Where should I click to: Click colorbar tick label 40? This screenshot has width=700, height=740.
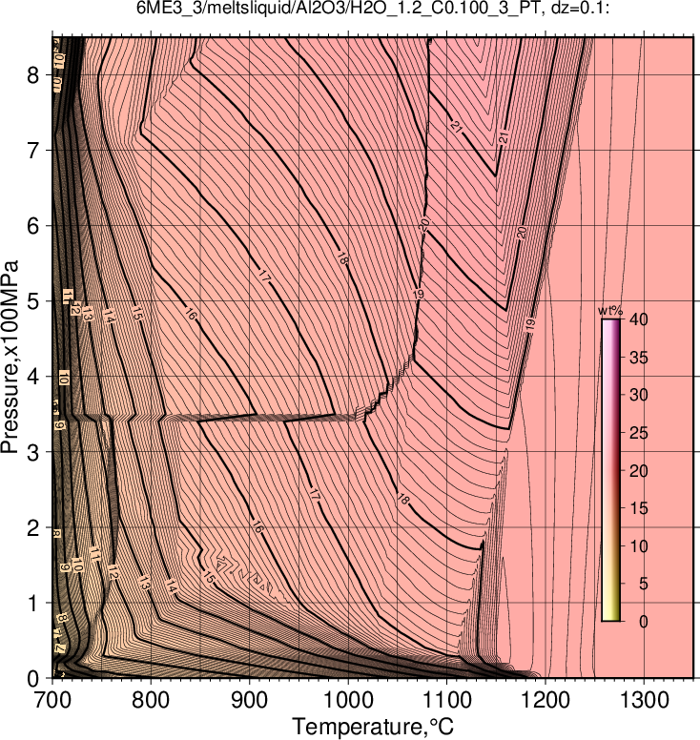coord(638,319)
